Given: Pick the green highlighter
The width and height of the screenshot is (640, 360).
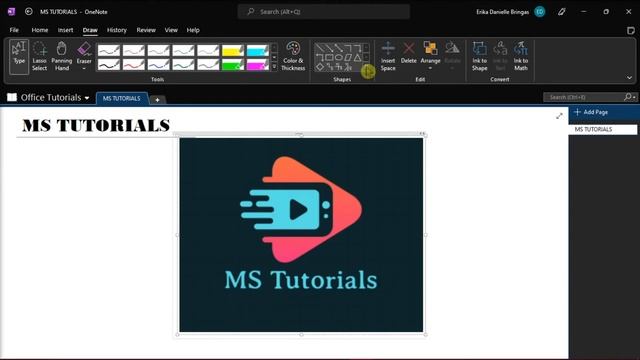Looking at the screenshot, I should [x=233, y=64].
